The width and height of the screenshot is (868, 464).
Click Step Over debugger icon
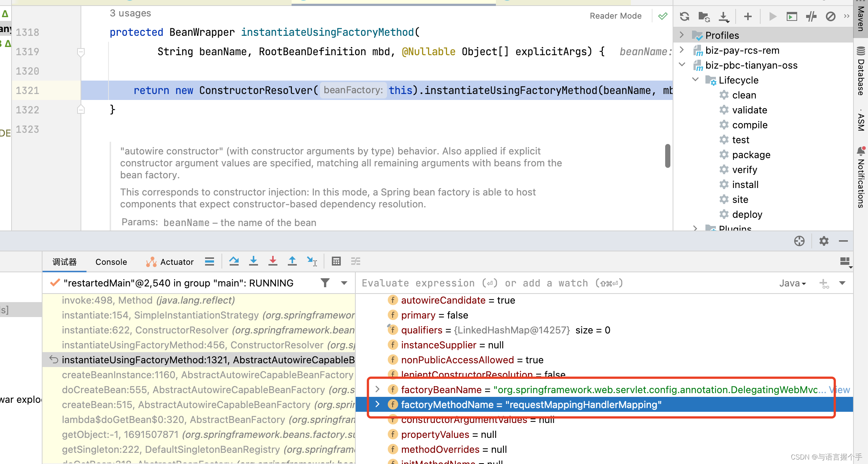pyautogui.click(x=234, y=261)
